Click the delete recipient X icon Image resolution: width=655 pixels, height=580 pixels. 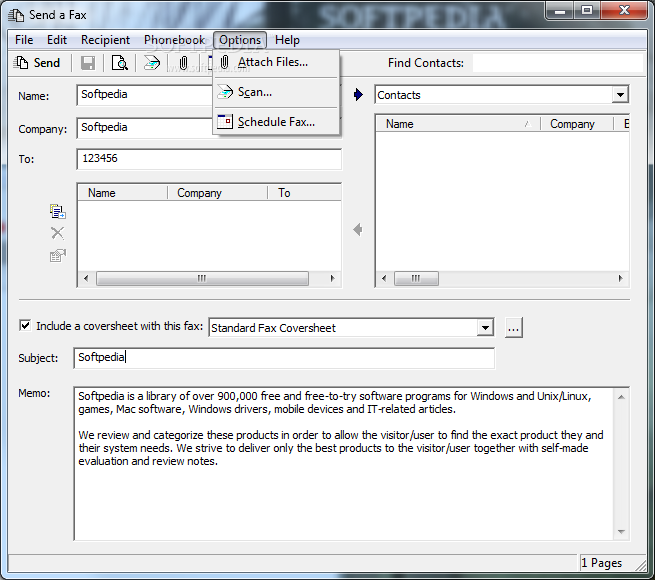(58, 233)
